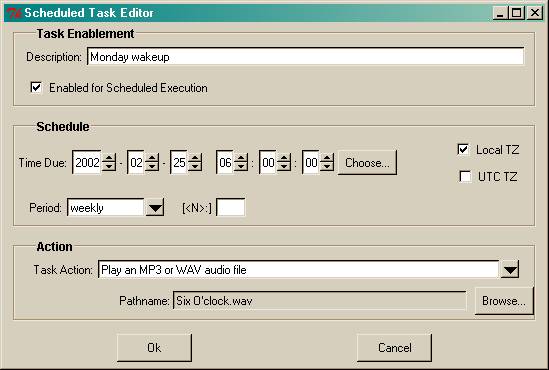Click Pathname field Six O'clock.wav
Screen dimensions: 549x370
click(320, 300)
